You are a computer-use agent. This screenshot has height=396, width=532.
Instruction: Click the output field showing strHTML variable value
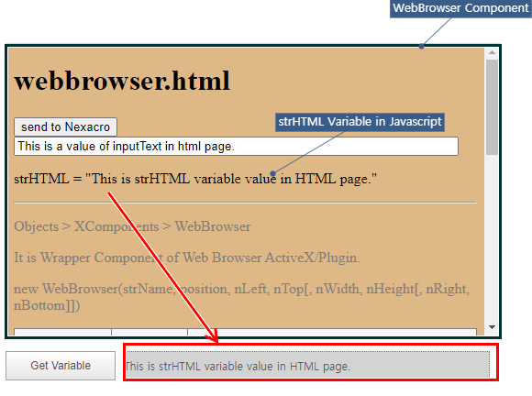[x=308, y=365]
